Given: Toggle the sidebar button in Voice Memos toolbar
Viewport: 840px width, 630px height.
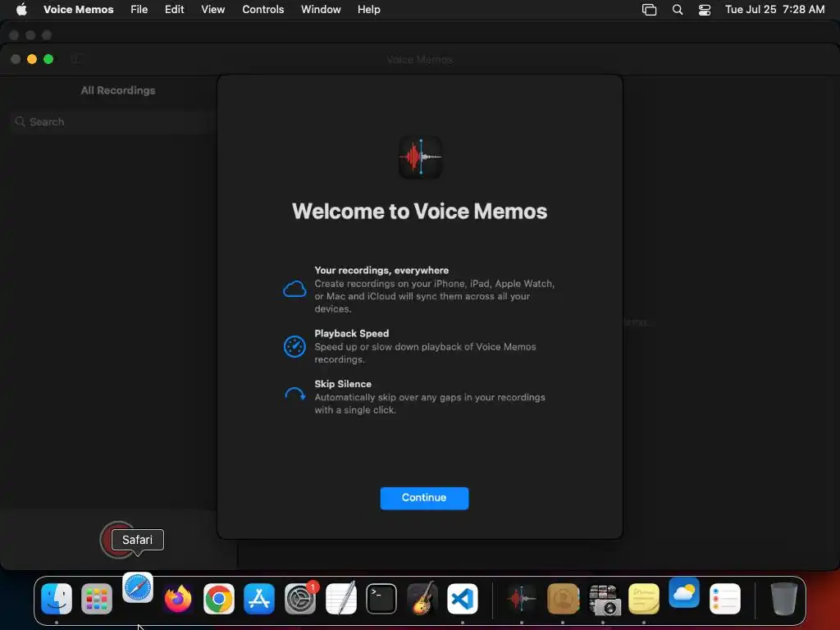Looking at the screenshot, I should (77, 59).
